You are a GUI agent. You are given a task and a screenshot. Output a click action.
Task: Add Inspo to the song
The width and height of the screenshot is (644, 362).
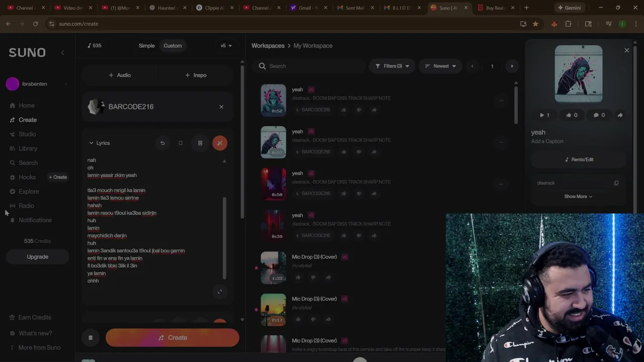tap(196, 75)
